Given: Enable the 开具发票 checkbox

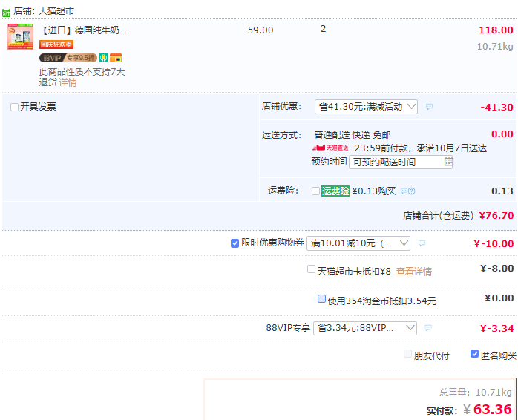Looking at the screenshot, I should point(14,107).
